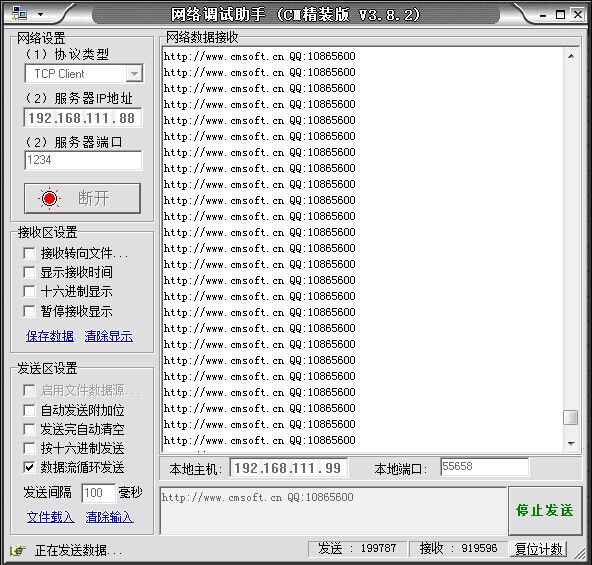
Task: Click the 接收 : 919596 counter
Action: (x=459, y=548)
